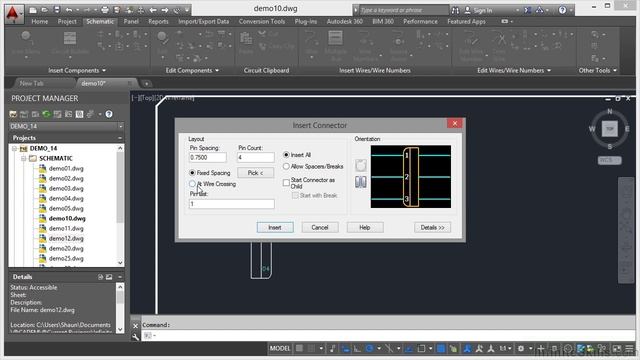Click the lineweight square icon in status bar
Viewport: 640px width, 360px height.
441,348
